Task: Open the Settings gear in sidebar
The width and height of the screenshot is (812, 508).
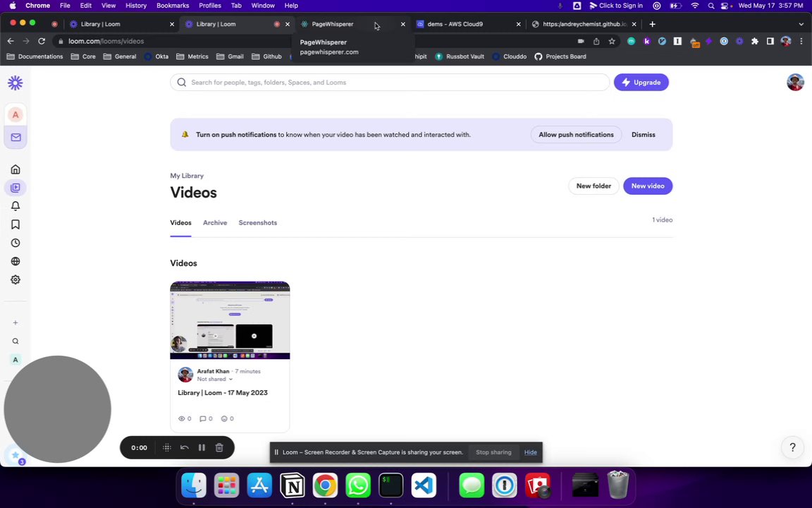Action: pyautogui.click(x=16, y=280)
